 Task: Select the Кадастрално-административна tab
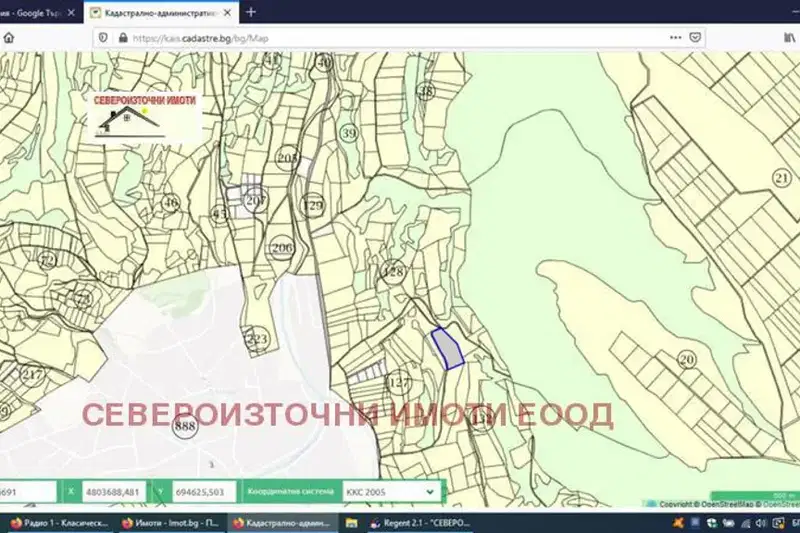pyautogui.click(x=161, y=13)
